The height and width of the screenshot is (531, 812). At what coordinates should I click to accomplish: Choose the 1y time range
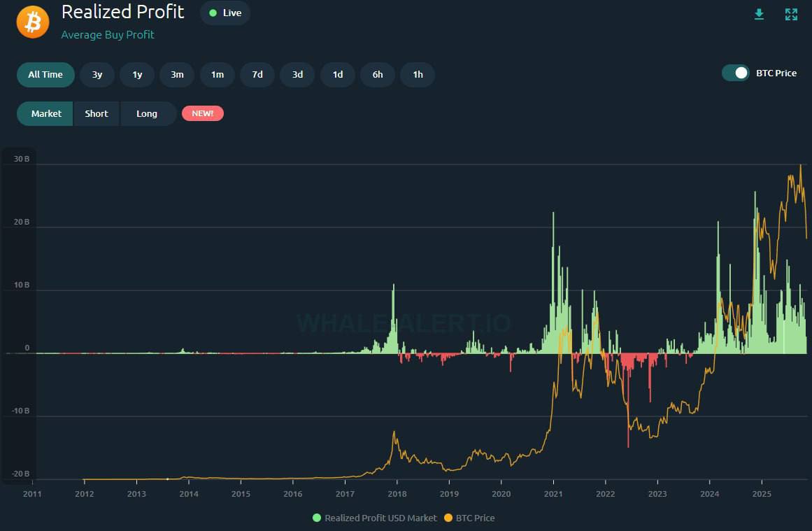(x=137, y=75)
